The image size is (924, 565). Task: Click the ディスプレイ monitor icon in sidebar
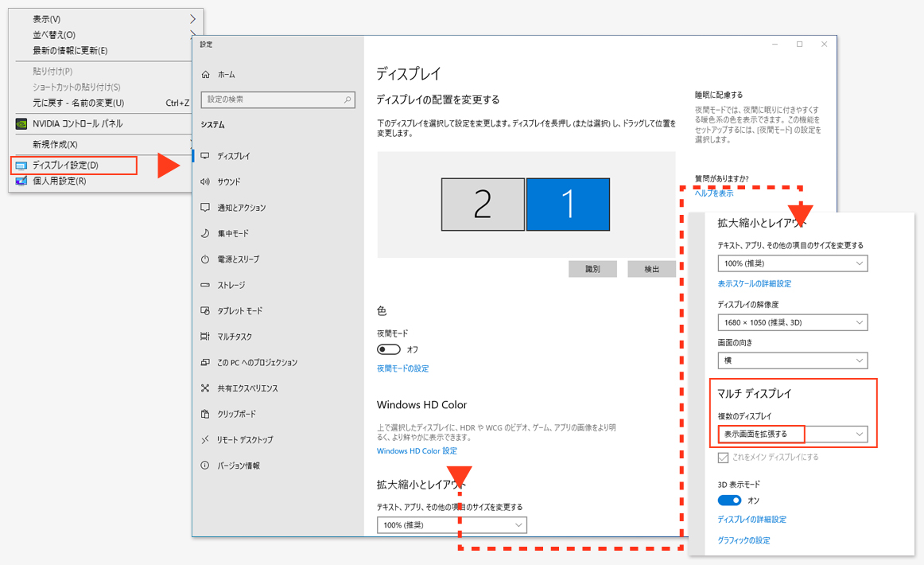click(205, 156)
